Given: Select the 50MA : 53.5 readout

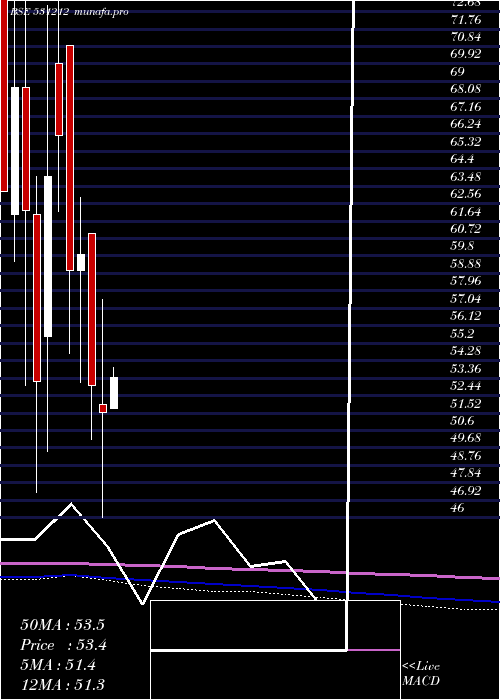Looking at the screenshot, I should 62,625.
